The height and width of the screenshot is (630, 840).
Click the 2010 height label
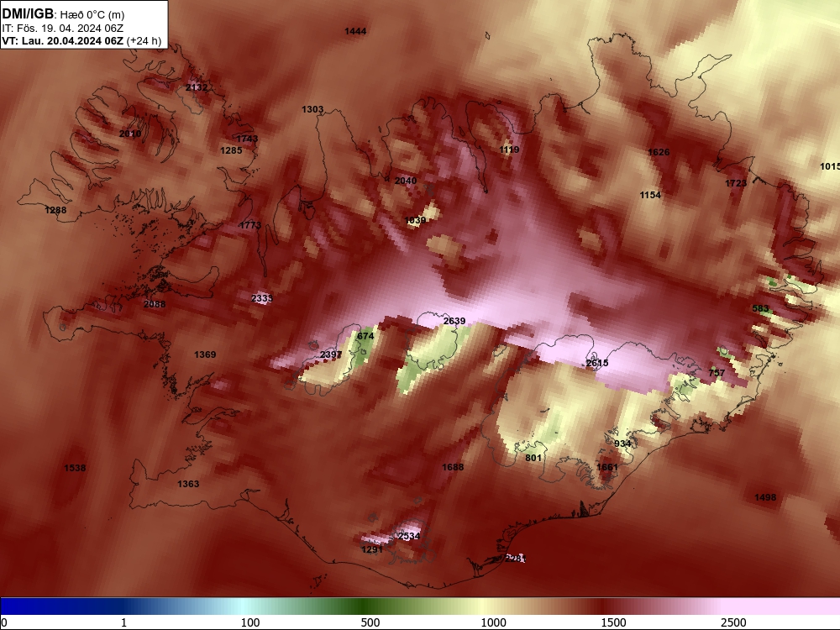click(x=130, y=134)
